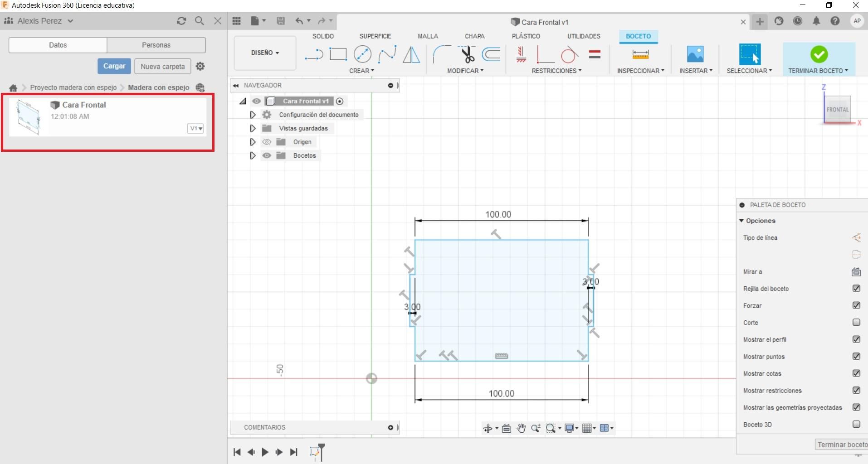Toggle Mostrar el perfil checkbox
The image size is (868, 464).
[x=856, y=339]
